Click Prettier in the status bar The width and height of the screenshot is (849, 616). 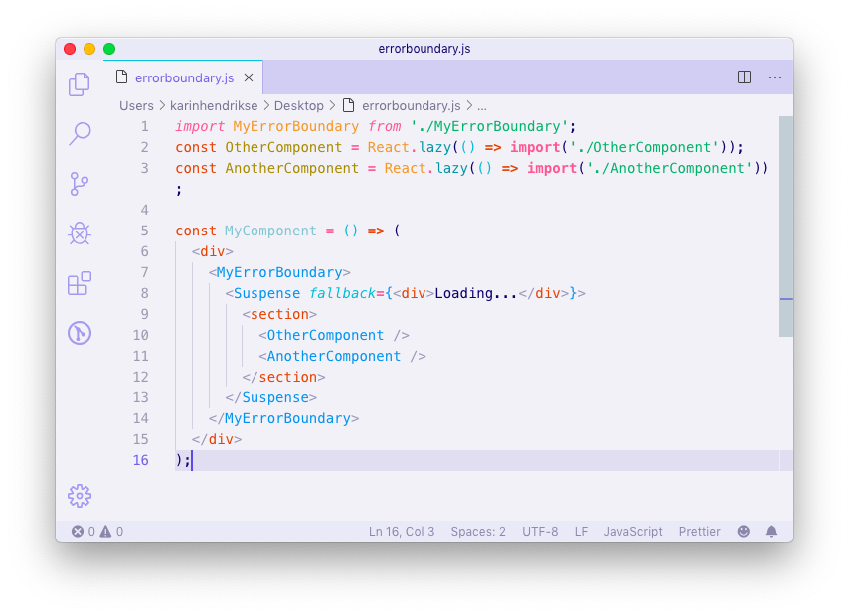point(699,531)
